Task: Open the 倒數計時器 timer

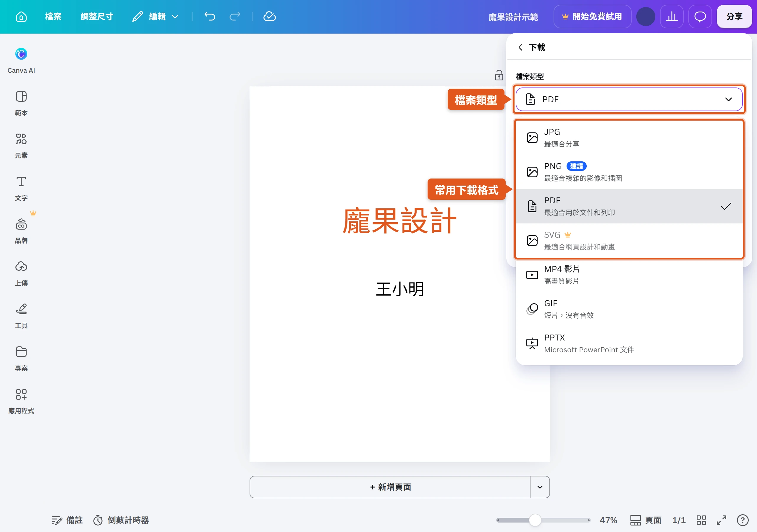Action: pos(121,520)
